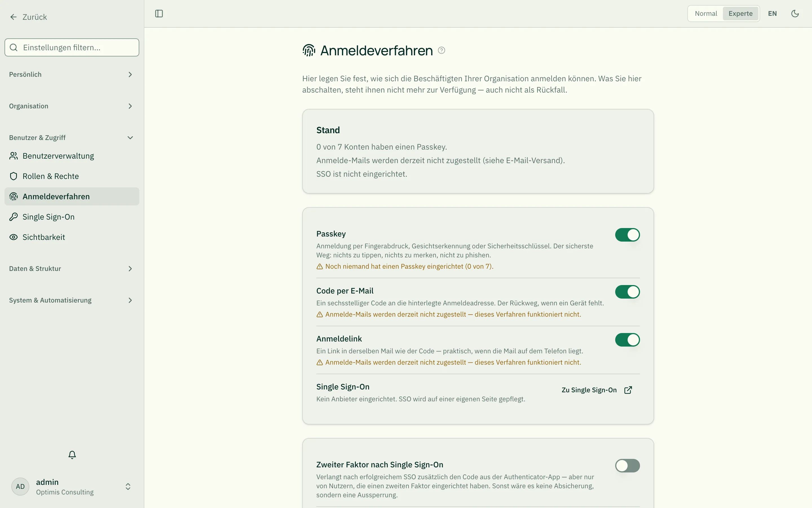Disable the Passkey toggle

pos(627,235)
